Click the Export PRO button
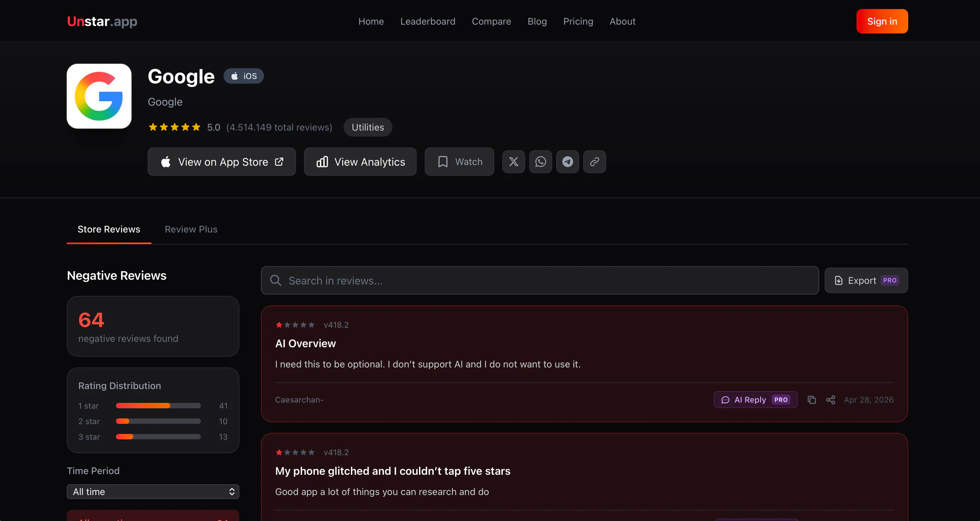 [866, 280]
